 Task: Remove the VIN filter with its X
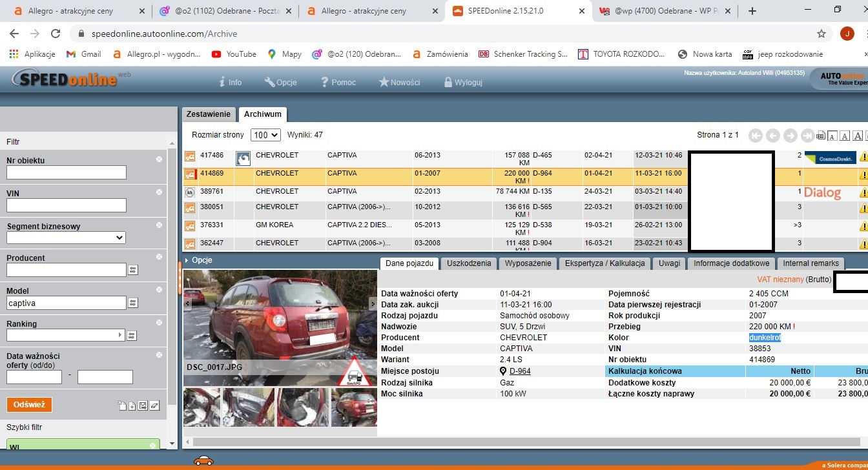pyautogui.click(x=159, y=192)
